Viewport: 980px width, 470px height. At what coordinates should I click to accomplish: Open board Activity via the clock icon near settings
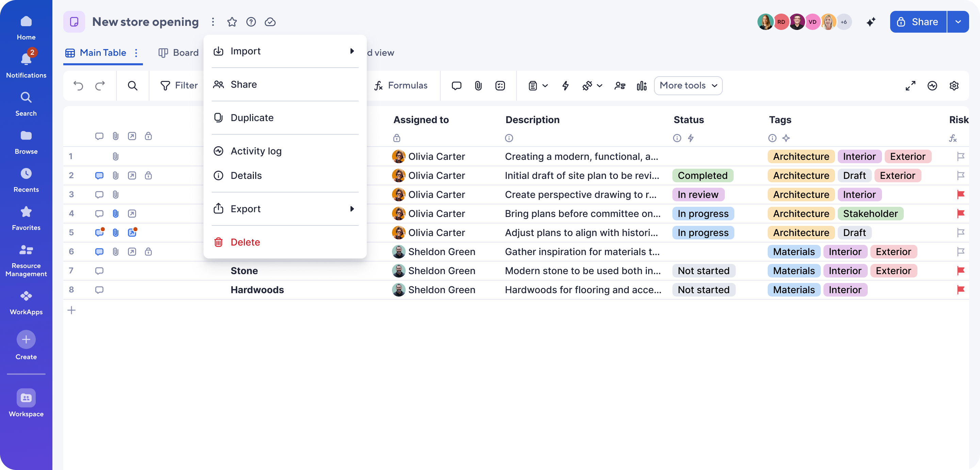[x=932, y=86]
